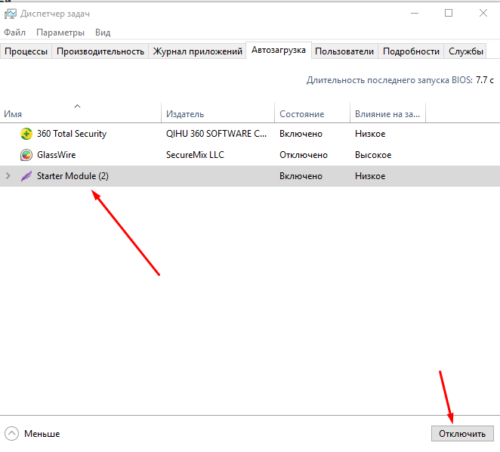This screenshot has height=452, width=500.
Task: Minimize the Task Manager window
Action: 415,13
